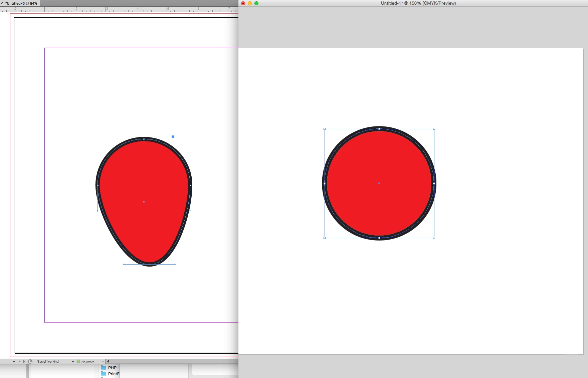Click the left anchor point of teardrop
This screenshot has height=378, width=588.
[x=98, y=185]
